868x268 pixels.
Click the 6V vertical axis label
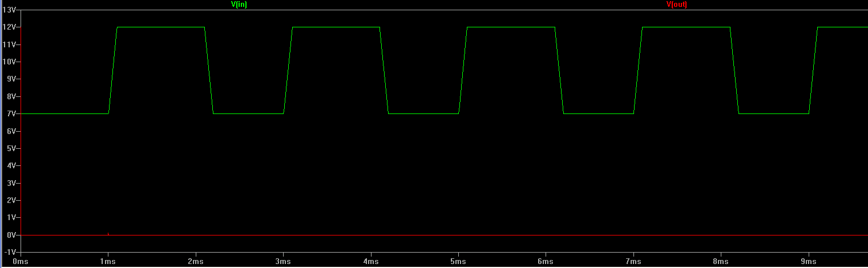(x=11, y=131)
